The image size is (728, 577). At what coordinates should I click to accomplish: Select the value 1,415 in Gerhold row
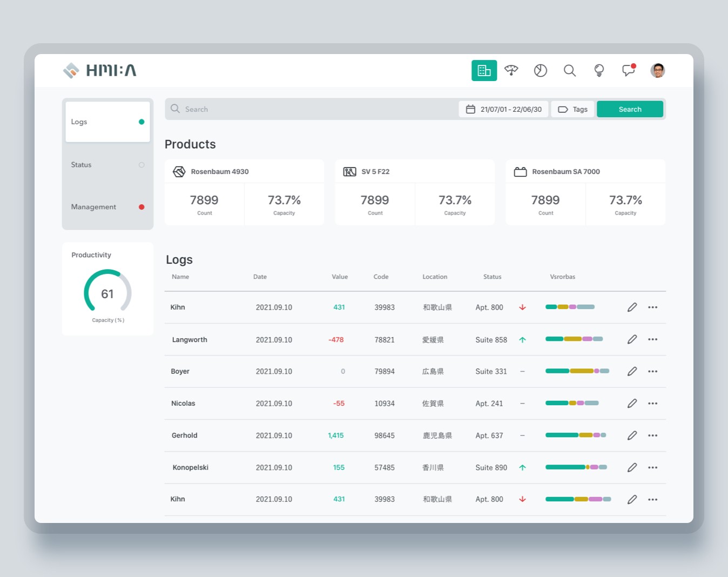336,435
